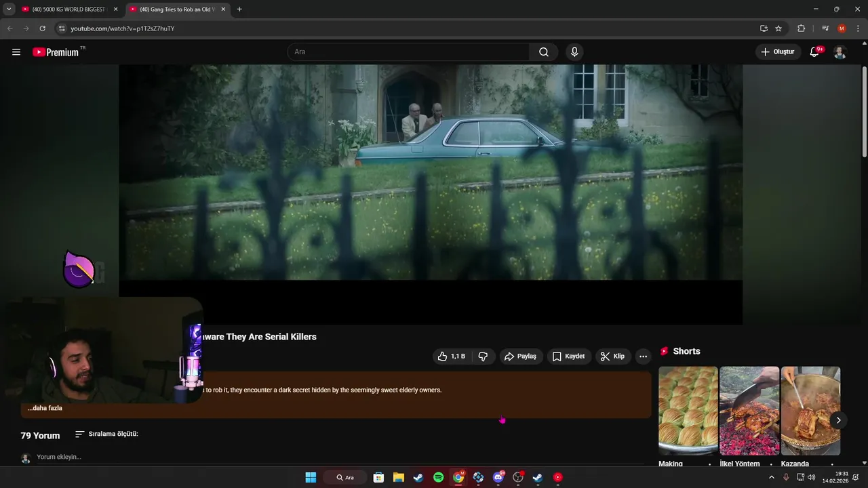Open Windows notification center bell

click(x=856, y=477)
